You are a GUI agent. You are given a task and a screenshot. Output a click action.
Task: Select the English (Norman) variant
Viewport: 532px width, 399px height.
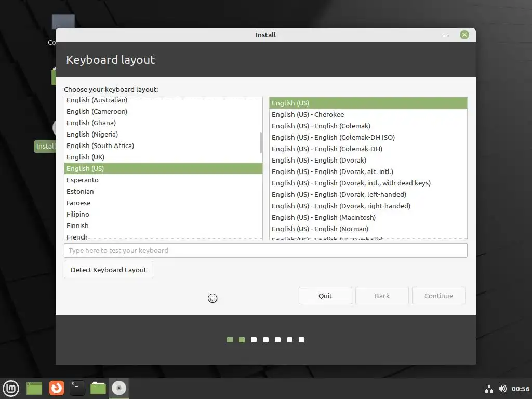[x=368, y=229]
